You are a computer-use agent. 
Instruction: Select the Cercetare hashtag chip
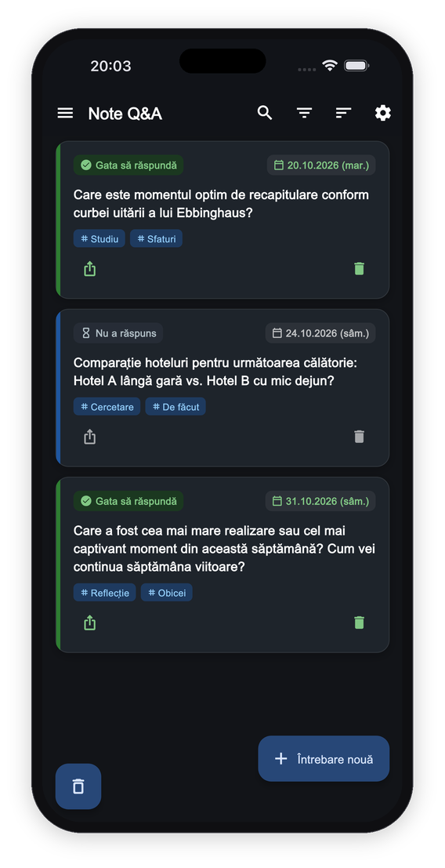[107, 407]
